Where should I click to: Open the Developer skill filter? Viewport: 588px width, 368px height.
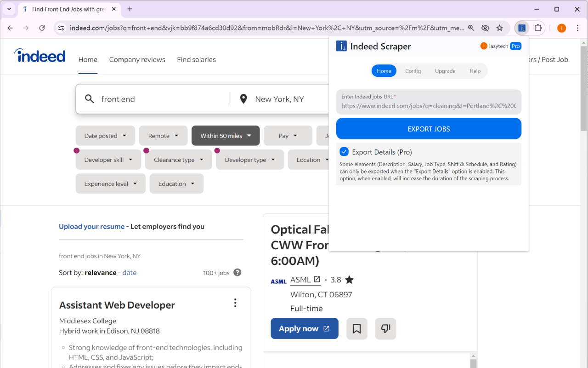tap(108, 160)
